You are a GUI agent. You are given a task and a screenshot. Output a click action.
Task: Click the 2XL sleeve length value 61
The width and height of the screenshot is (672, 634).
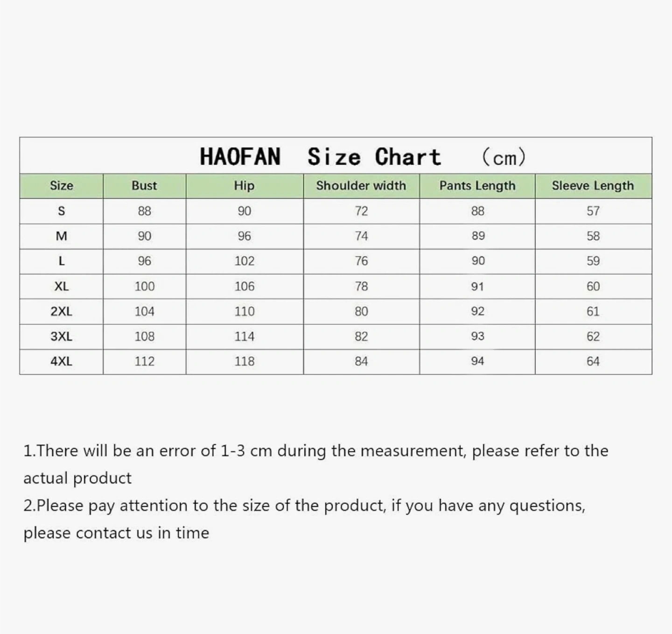tap(593, 311)
